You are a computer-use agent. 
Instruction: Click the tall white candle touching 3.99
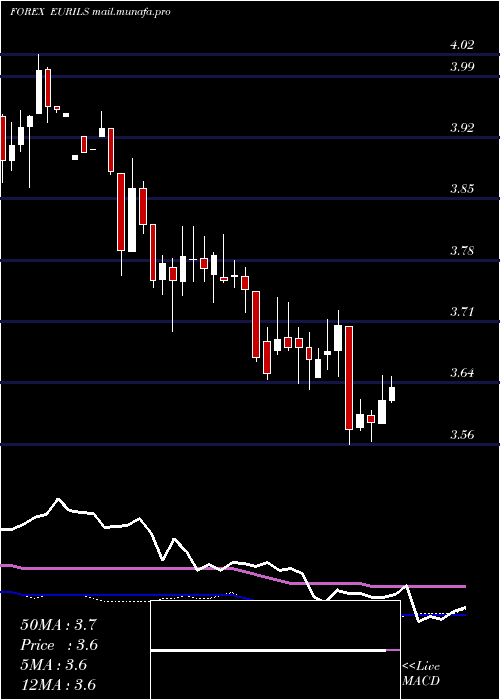click(x=39, y=92)
